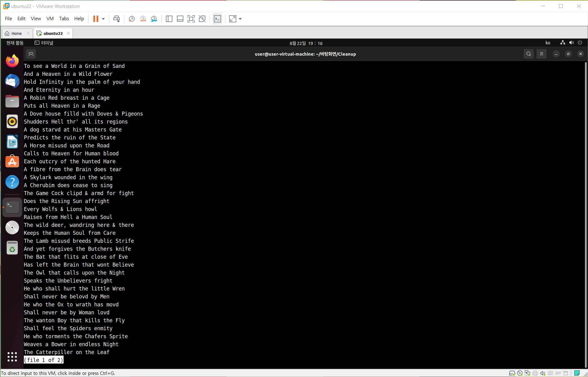Image resolution: width=588 pixels, height=377 pixels.
Task: Open Firefox from the Ubuntu dock
Action: [x=12, y=61]
